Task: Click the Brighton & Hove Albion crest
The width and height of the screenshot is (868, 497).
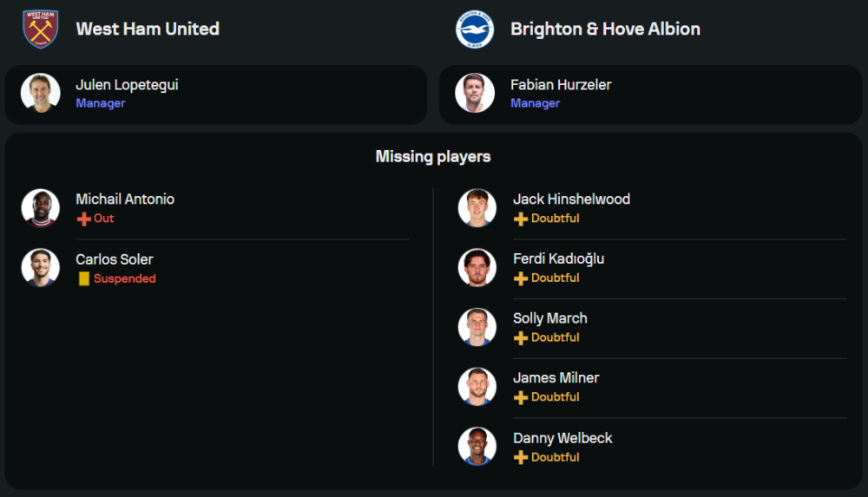Action: [x=475, y=29]
